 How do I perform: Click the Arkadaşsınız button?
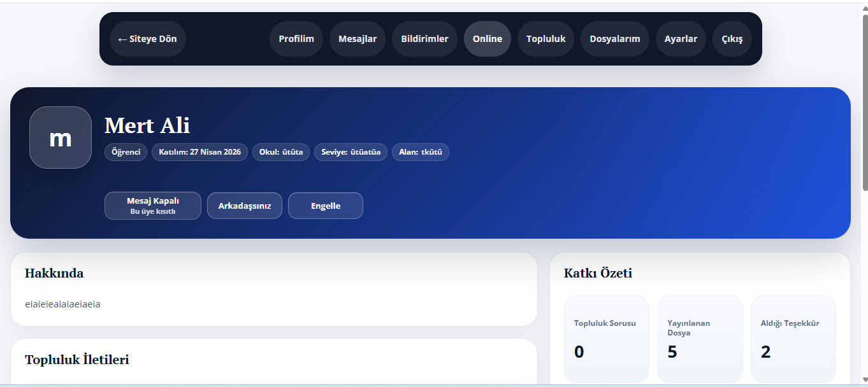[x=245, y=206]
